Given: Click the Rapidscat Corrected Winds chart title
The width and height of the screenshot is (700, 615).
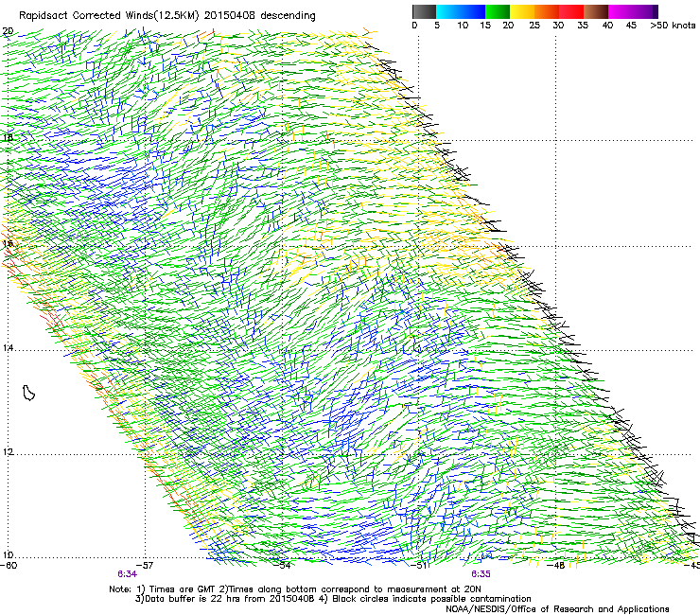Looking at the screenshot, I should click(167, 16).
